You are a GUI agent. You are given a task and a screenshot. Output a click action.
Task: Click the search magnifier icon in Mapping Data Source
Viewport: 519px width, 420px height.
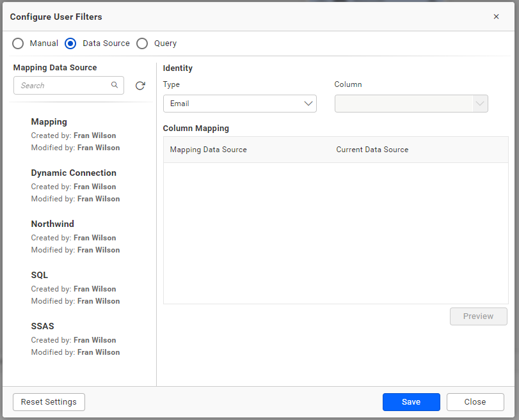[x=115, y=85]
